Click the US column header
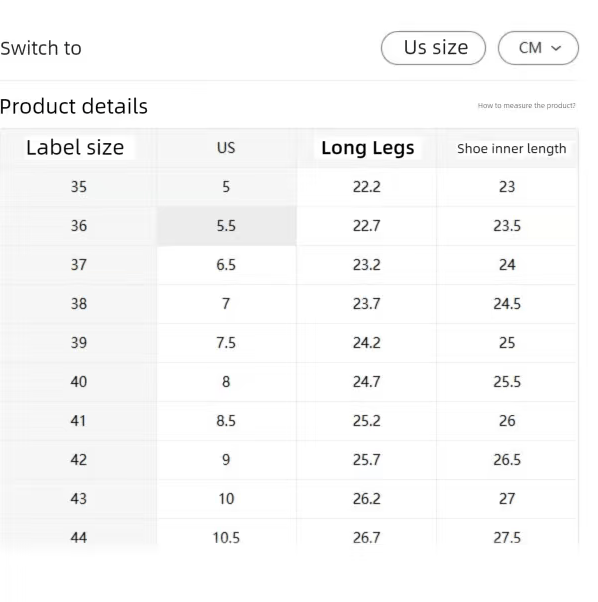Viewport: 598px width, 602px height. point(226,148)
